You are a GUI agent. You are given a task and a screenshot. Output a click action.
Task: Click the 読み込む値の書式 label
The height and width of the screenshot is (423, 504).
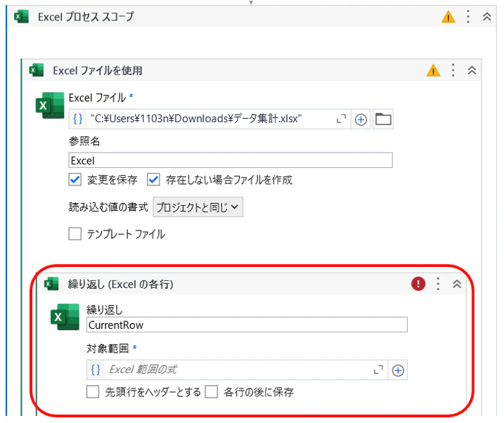click(108, 207)
